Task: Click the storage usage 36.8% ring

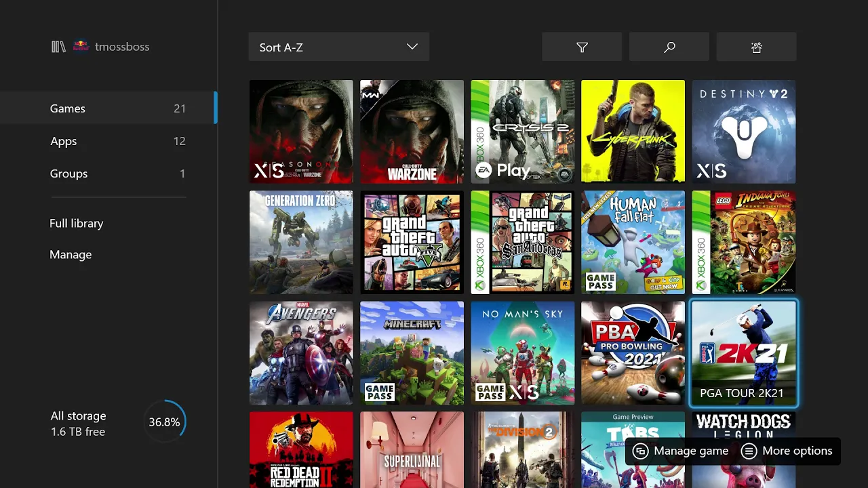Action: (x=164, y=422)
